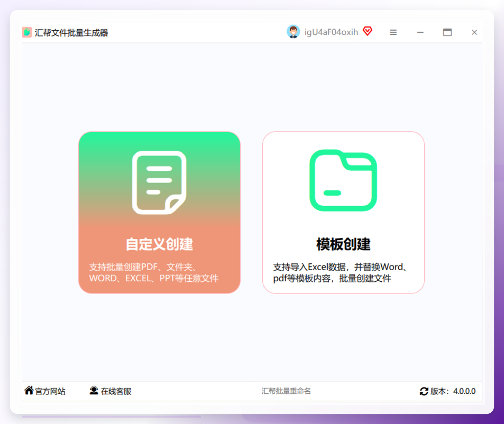Open the 汇帮批量重命名 link in footer
Image resolution: width=504 pixels, height=424 pixels.
(286, 391)
